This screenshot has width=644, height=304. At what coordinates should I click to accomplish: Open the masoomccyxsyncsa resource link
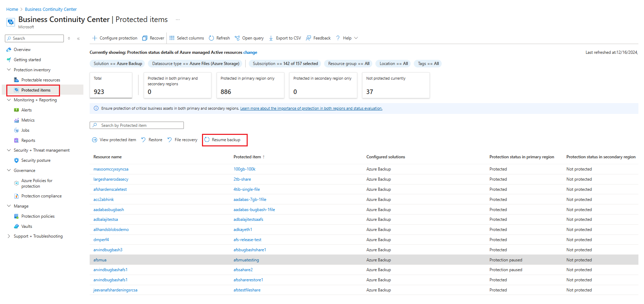[x=111, y=169]
